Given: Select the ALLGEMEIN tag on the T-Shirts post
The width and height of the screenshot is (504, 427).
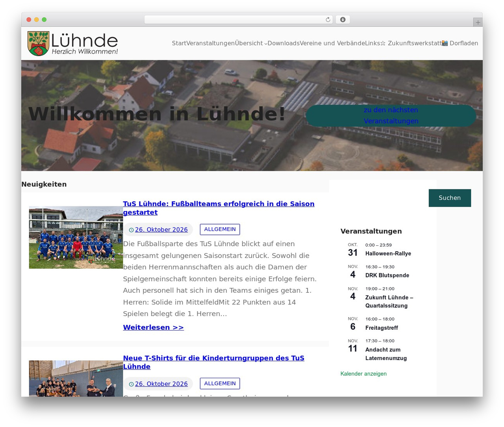Looking at the screenshot, I should tap(220, 383).
